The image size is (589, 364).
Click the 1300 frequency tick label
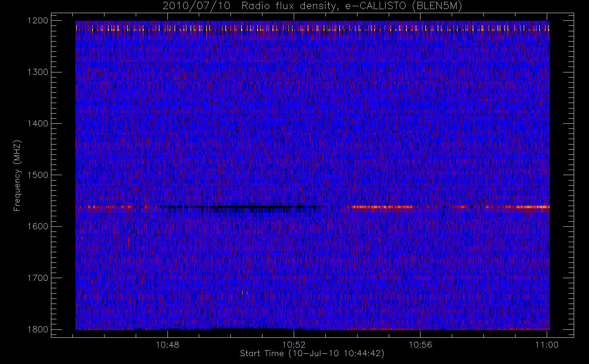[38, 72]
